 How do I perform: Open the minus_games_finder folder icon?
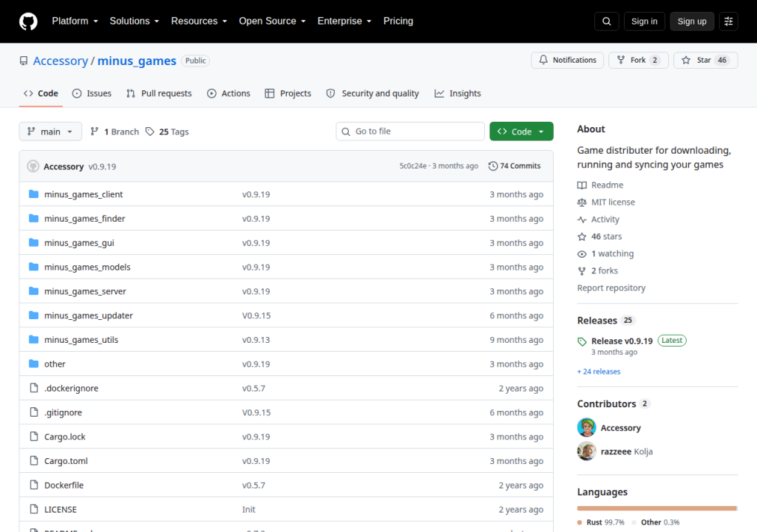pos(33,218)
